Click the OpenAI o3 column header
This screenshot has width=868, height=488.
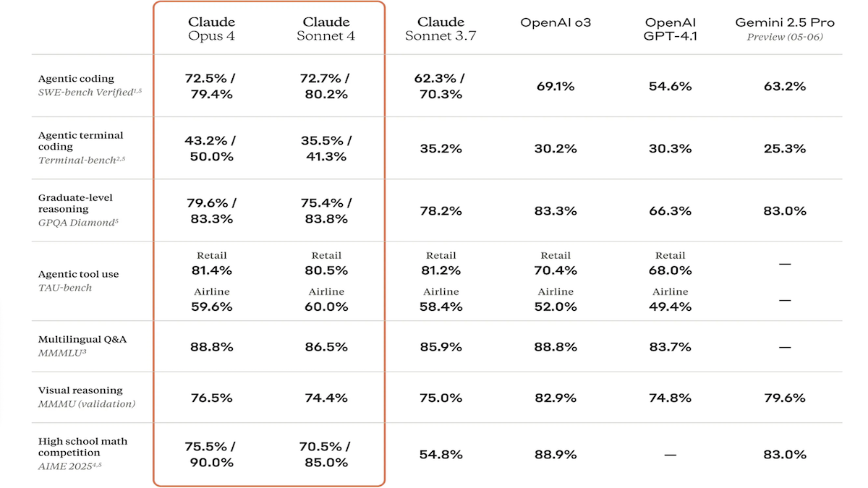(x=556, y=22)
